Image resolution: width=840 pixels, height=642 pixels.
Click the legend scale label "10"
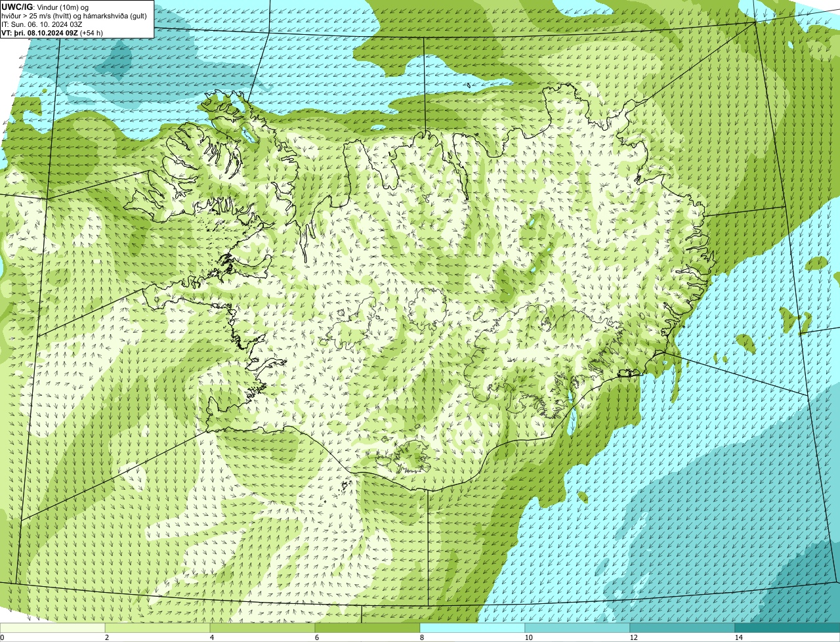(x=528, y=637)
